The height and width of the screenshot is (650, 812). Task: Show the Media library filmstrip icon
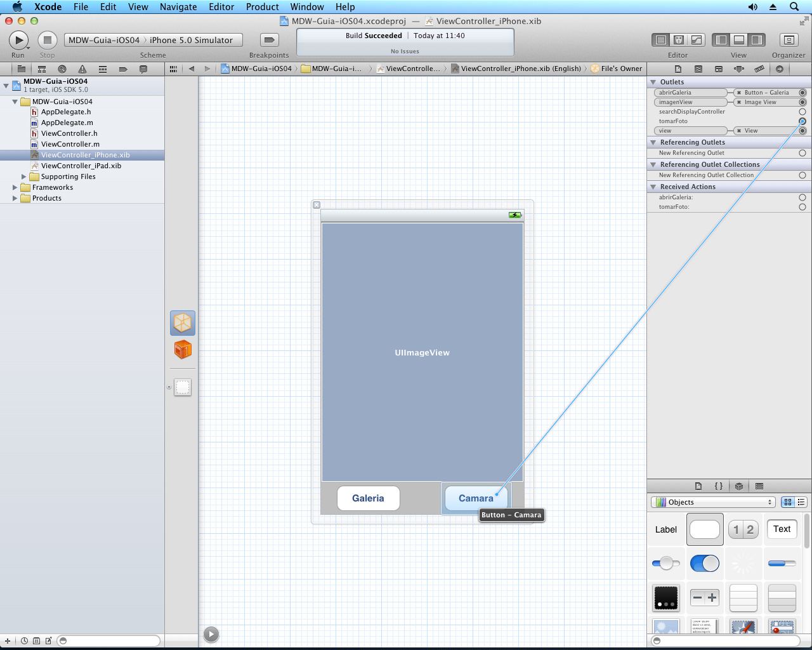(x=759, y=486)
